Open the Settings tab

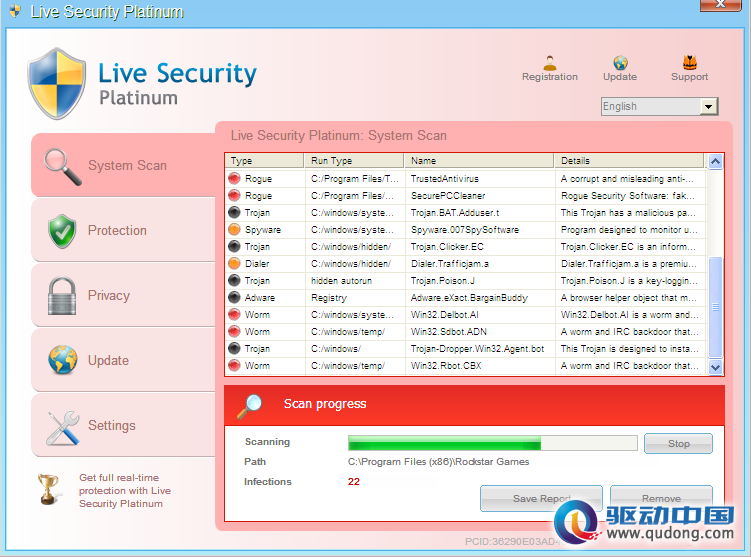pos(124,425)
